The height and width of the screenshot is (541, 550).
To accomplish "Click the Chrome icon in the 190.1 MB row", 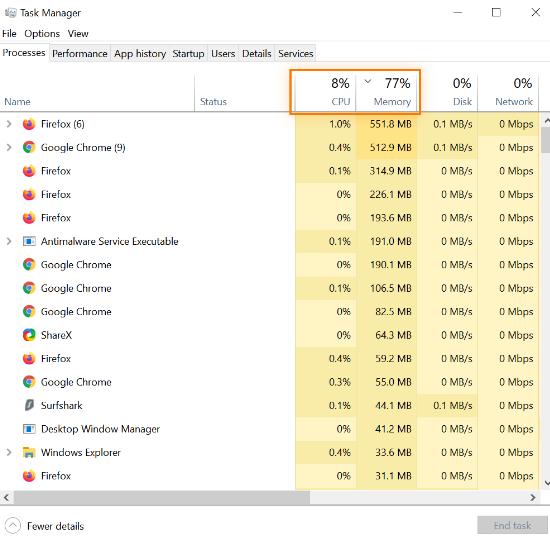I will (x=29, y=265).
